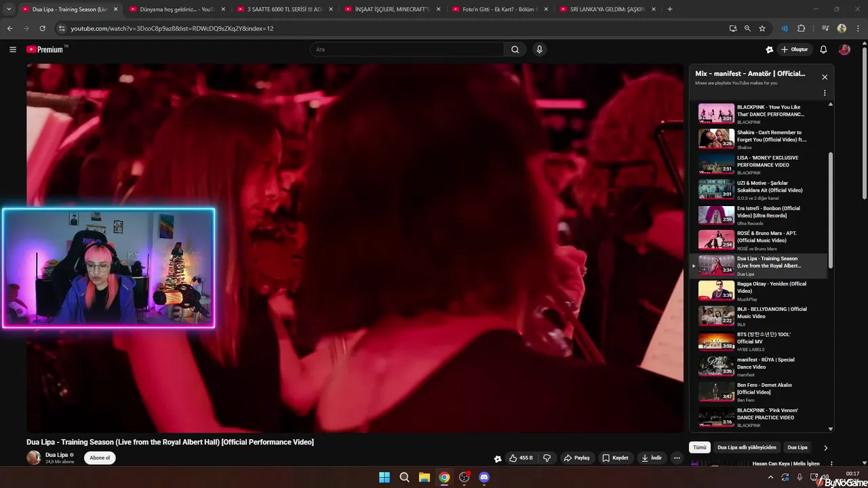Image resolution: width=868 pixels, height=488 pixels.
Task: Click the sparkle icon beside Oluştur
Action: tap(769, 49)
